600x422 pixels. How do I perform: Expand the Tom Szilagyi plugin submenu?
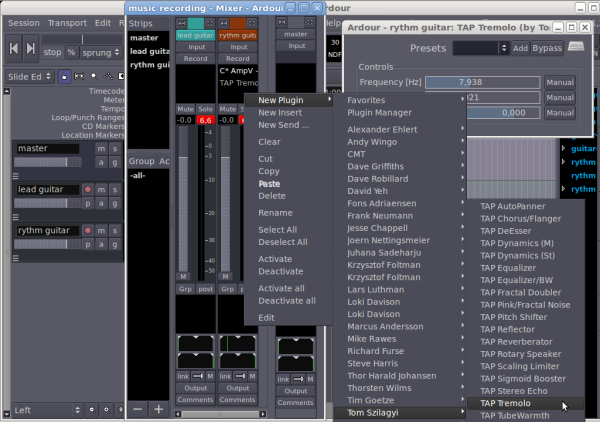tap(399, 412)
